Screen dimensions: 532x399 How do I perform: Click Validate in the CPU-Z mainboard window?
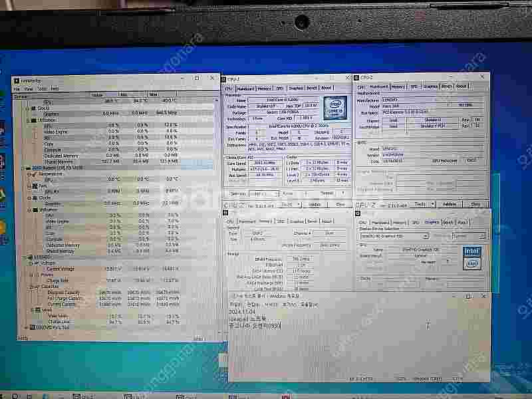pos(450,204)
